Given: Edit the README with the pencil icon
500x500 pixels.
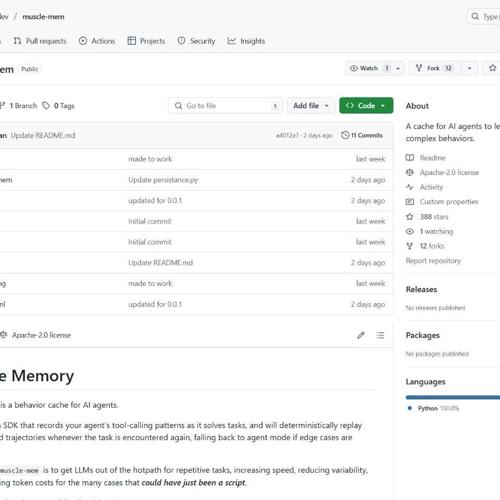Looking at the screenshot, I should click(x=361, y=335).
